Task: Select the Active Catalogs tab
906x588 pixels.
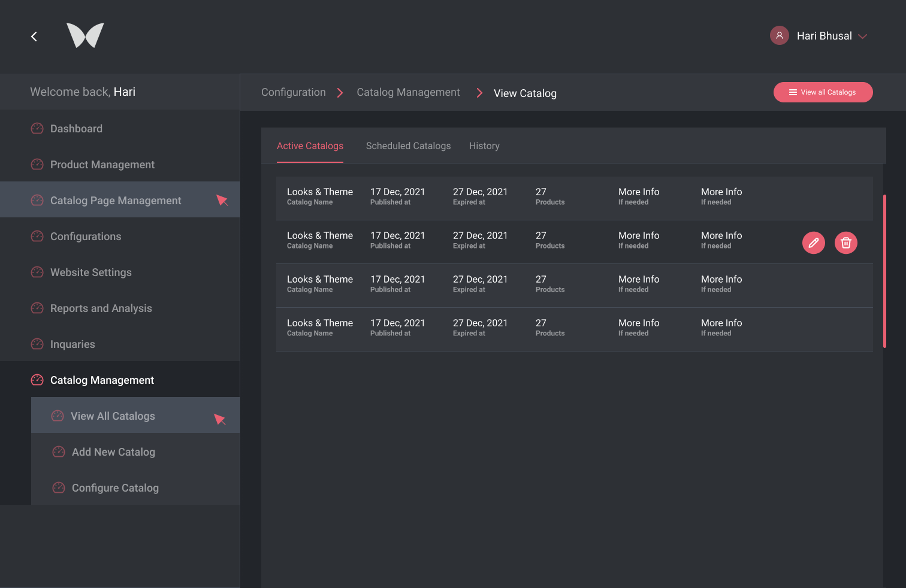Action: coord(310,146)
